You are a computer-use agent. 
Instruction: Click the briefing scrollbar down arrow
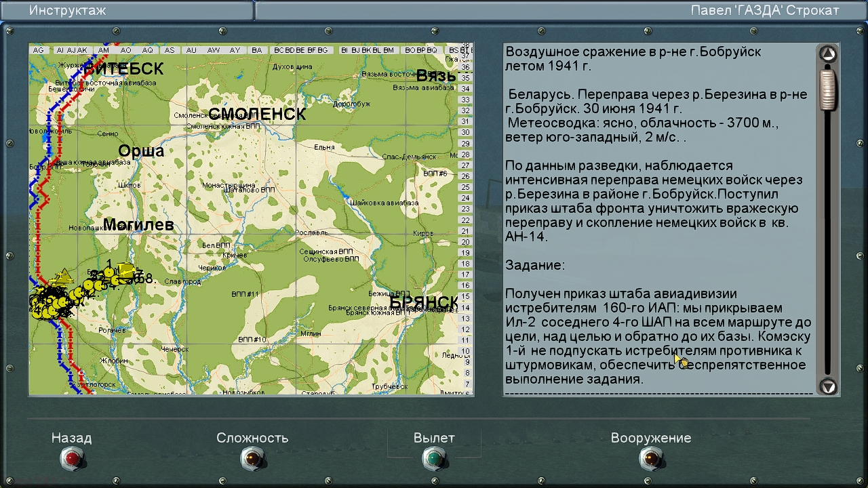coord(828,386)
